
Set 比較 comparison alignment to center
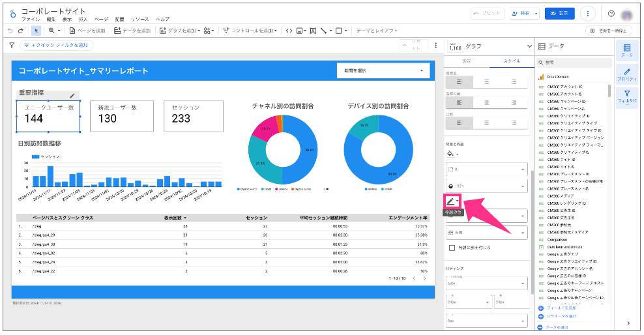tap(487, 123)
